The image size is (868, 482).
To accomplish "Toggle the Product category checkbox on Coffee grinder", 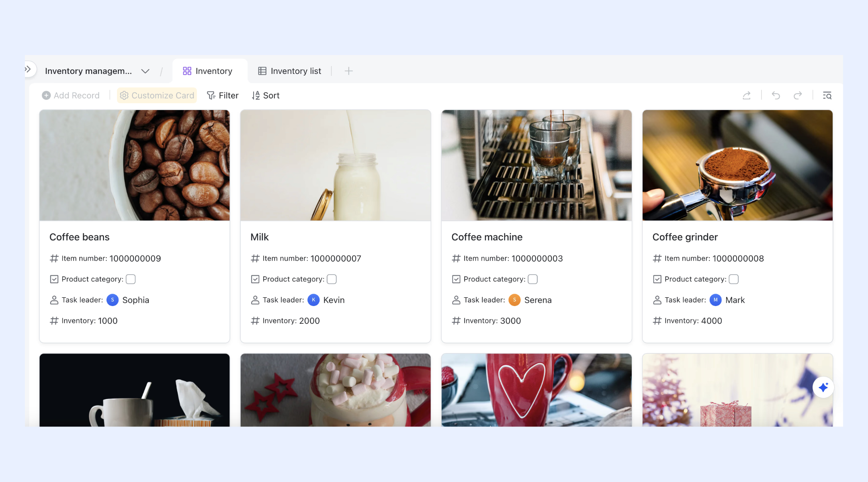I will pos(733,279).
